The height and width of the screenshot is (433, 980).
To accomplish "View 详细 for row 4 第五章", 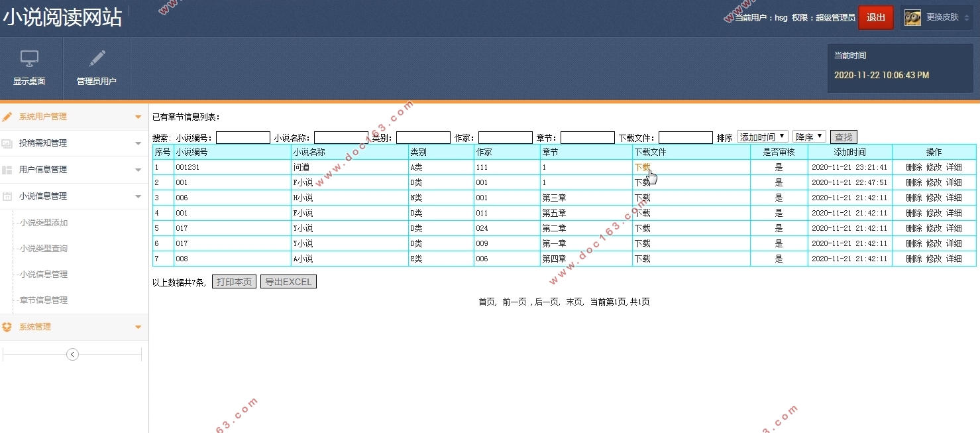I will coord(954,213).
